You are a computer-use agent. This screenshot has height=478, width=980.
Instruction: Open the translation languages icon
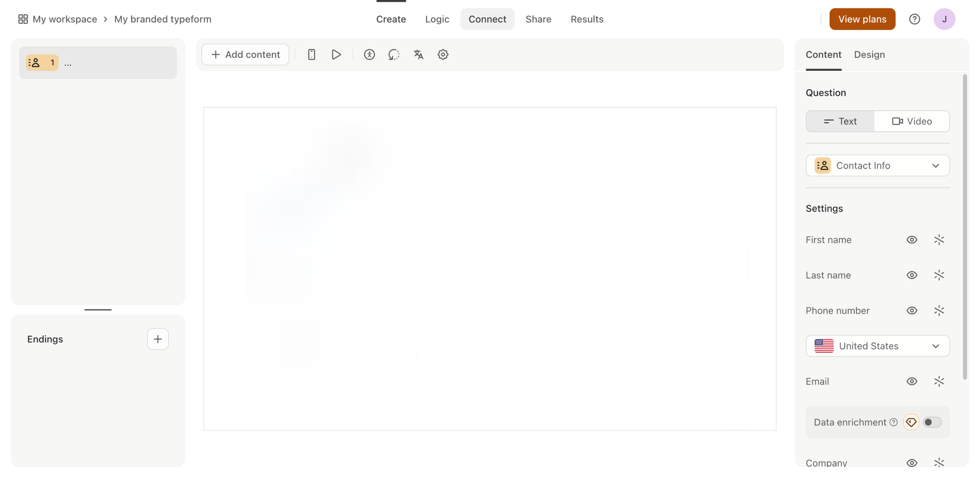(418, 54)
